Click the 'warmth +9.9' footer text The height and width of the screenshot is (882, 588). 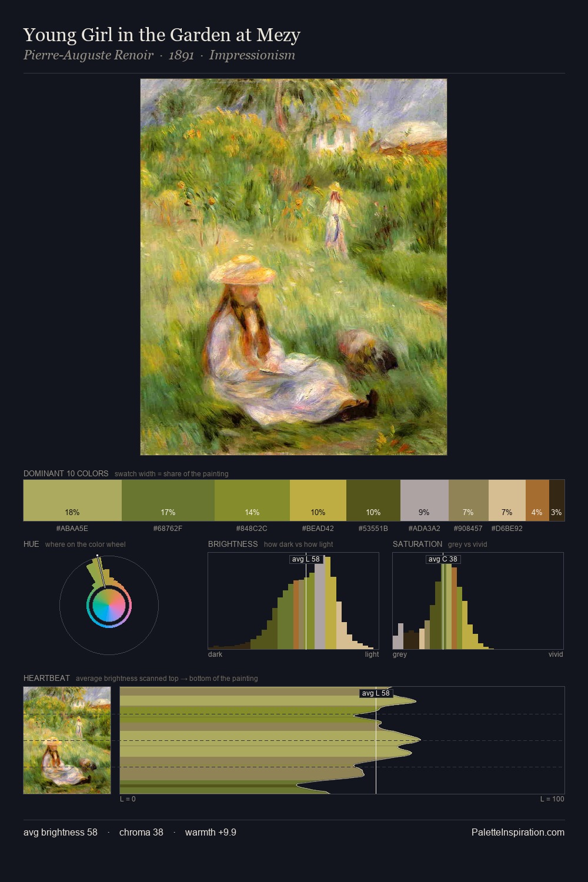[x=211, y=832]
